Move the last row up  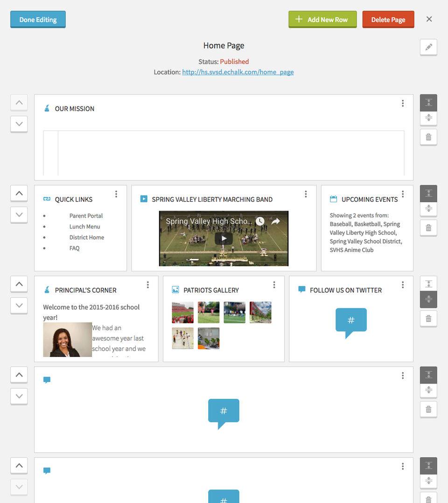(19, 466)
